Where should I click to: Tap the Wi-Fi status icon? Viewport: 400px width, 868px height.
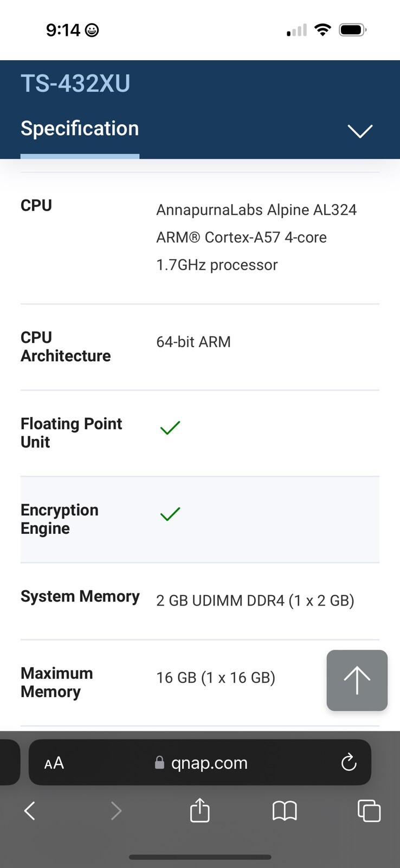pyautogui.click(x=322, y=30)
